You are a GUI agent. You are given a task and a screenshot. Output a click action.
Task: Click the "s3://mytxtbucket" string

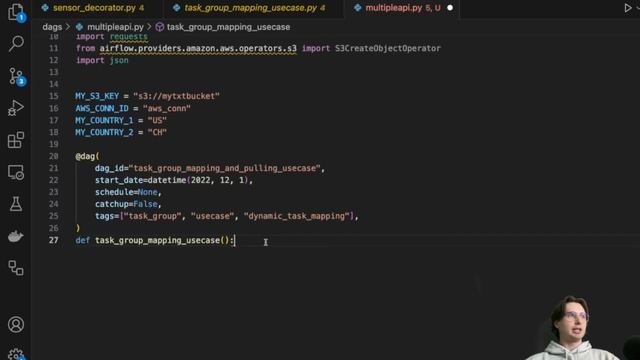coord(176,96)
